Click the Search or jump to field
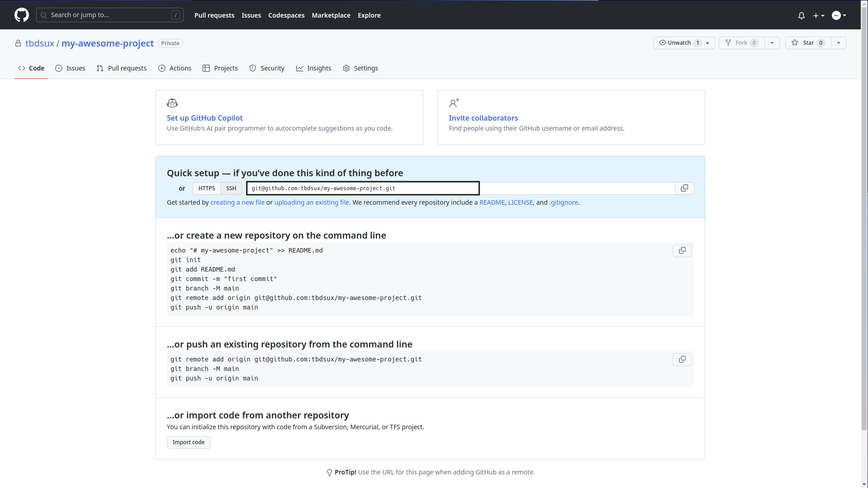 [x=110, y=15]
